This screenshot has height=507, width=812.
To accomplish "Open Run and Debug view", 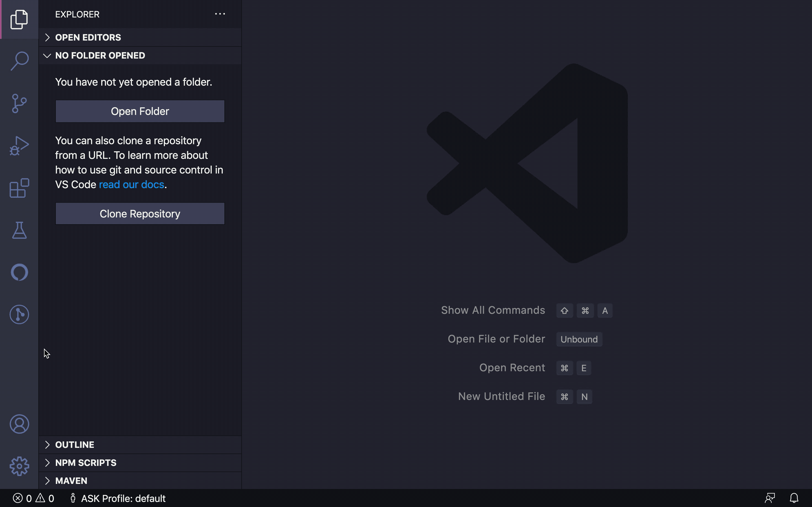I will 19,146.
